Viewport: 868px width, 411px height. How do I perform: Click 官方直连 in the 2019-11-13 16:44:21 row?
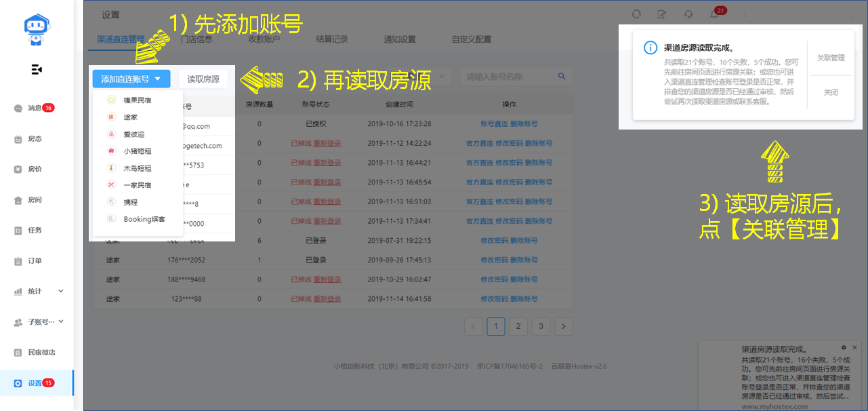[x=480, y=163]
